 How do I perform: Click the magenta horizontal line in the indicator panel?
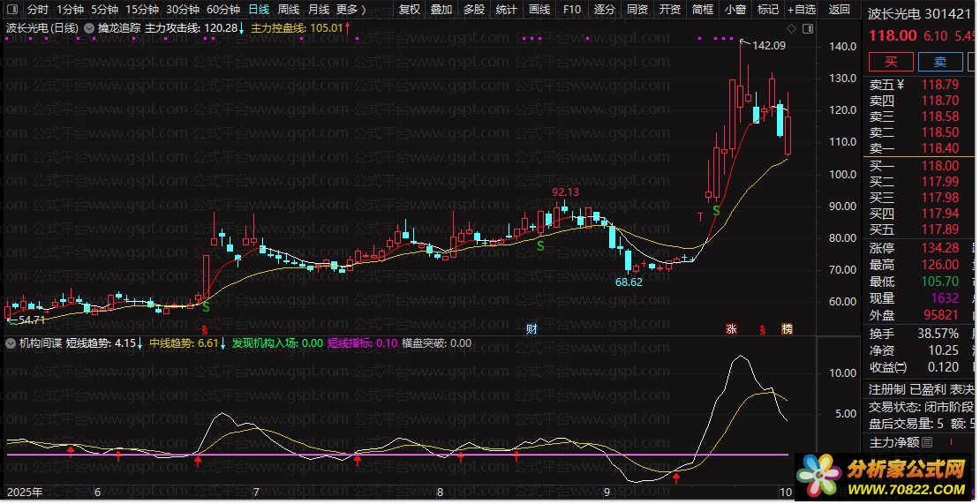click(x=397, y=455)
